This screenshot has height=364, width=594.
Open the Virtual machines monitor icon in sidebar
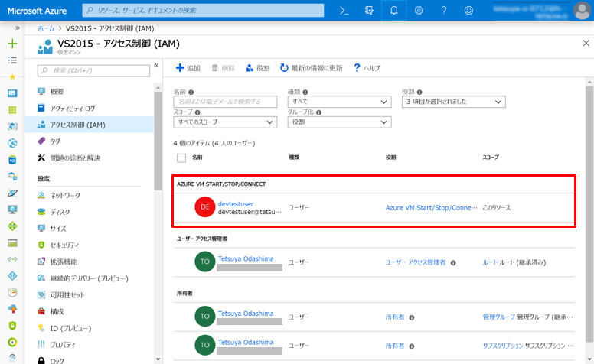pos(12,210)
